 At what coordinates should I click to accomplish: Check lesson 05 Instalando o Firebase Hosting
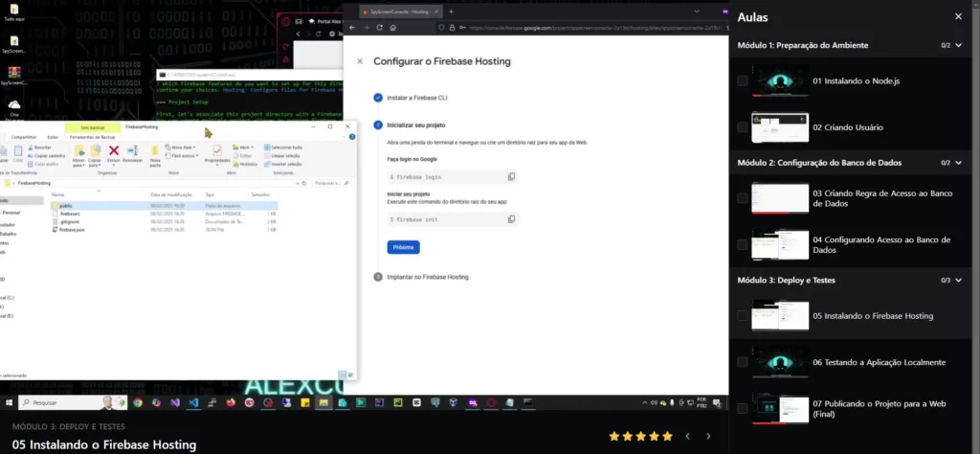(x=742, y=316)
